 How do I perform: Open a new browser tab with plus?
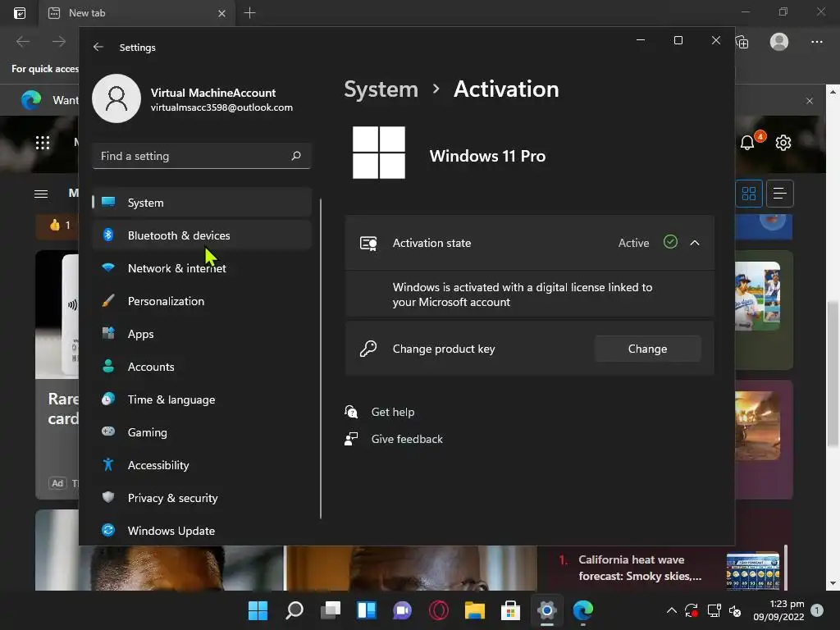(249, 13)
